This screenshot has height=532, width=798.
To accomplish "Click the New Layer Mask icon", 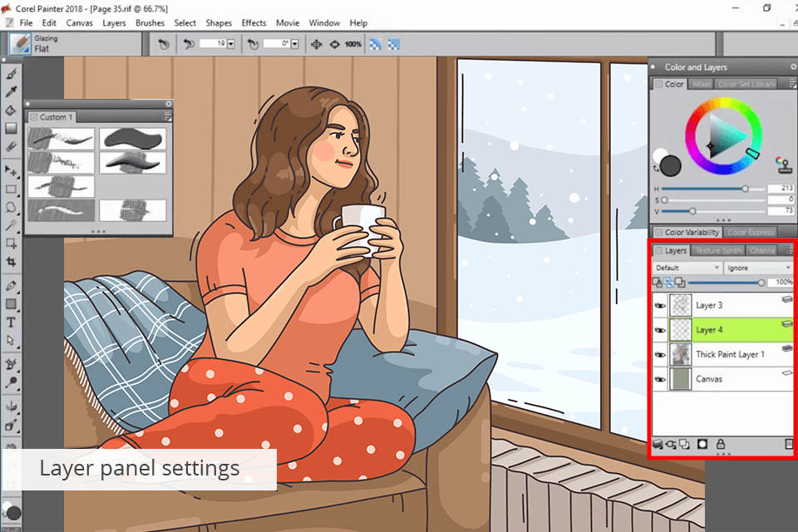I will pos(702,445).
